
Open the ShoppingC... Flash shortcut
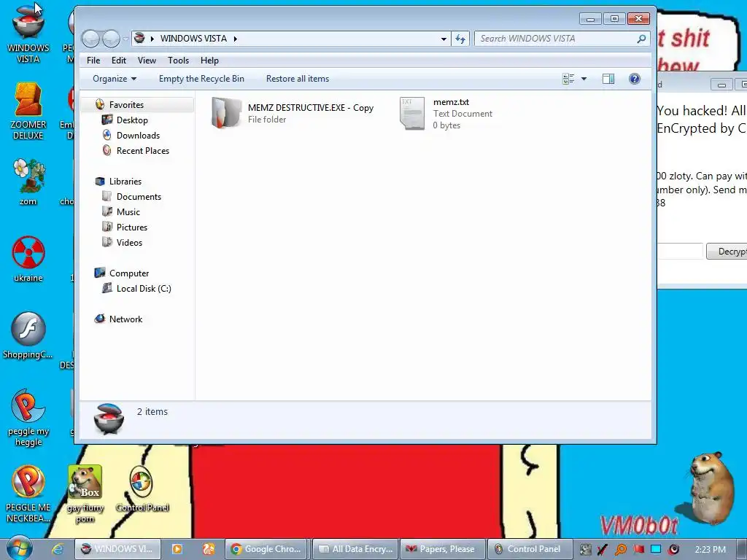coord(28,335)
